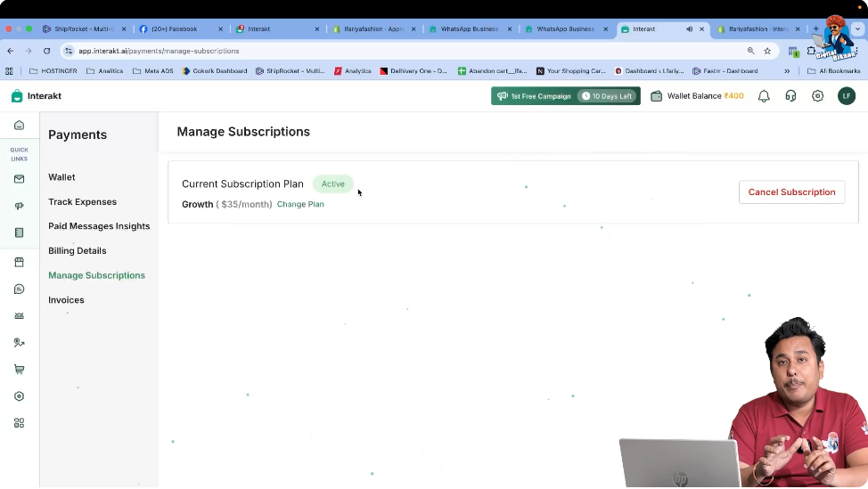Switch to the first WhatsApp Business tab

click(470, 29)
